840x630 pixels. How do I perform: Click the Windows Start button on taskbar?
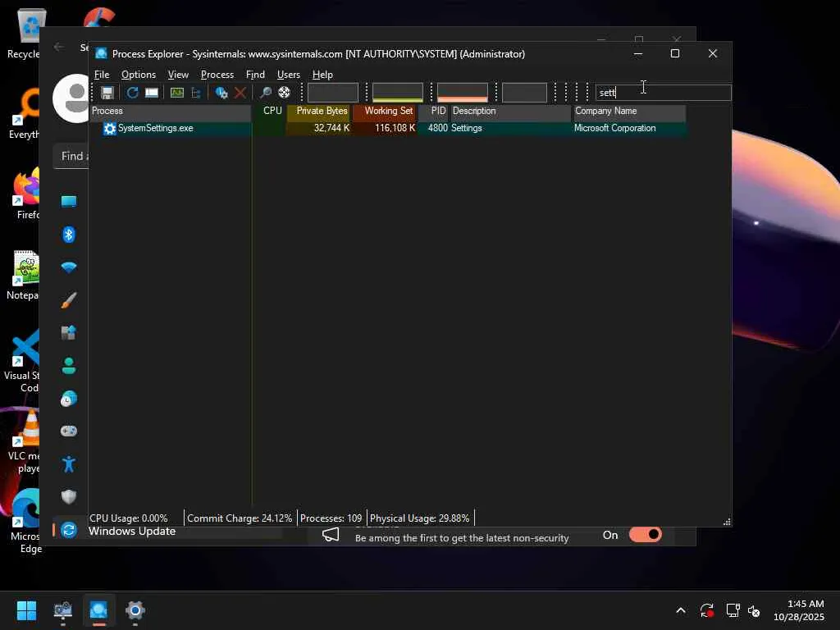click(x=27, y=610)
